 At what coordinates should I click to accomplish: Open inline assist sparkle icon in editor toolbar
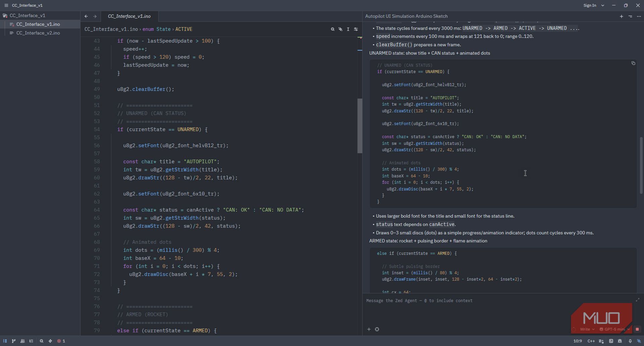pos(340,29)
